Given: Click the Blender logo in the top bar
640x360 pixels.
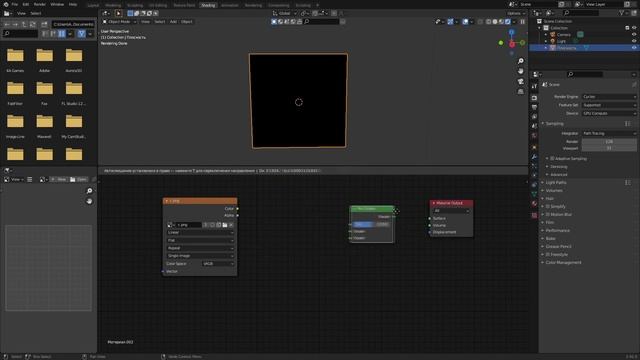Looking at the screenshot, I should click(x=6, y=4).
